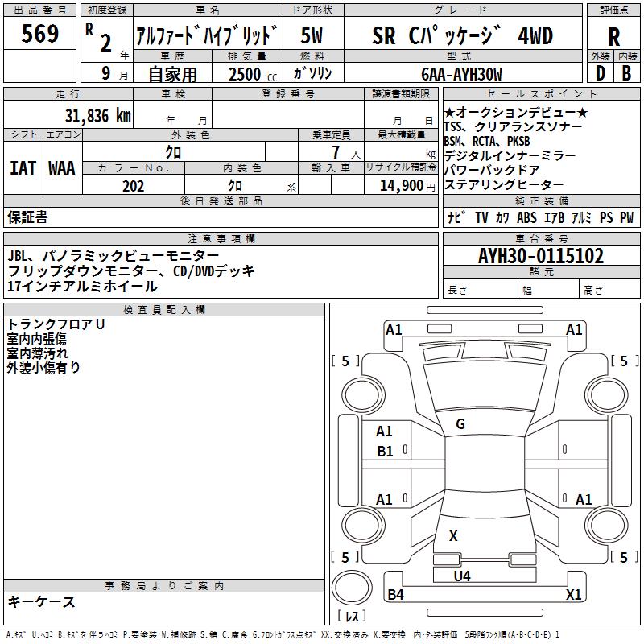Select car name アルファードハイブリッド

click(207, 35)
